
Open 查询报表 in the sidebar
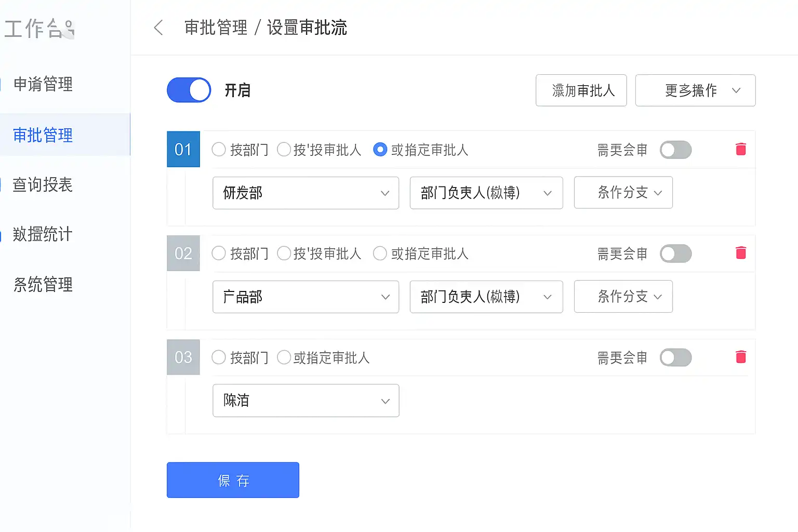43,185
